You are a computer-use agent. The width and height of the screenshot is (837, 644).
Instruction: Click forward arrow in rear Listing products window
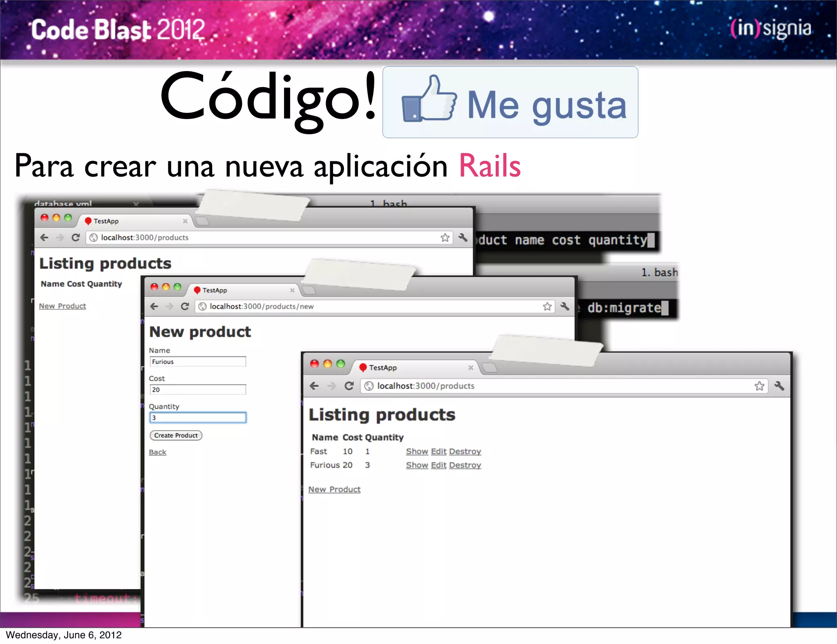pos(60,237)
